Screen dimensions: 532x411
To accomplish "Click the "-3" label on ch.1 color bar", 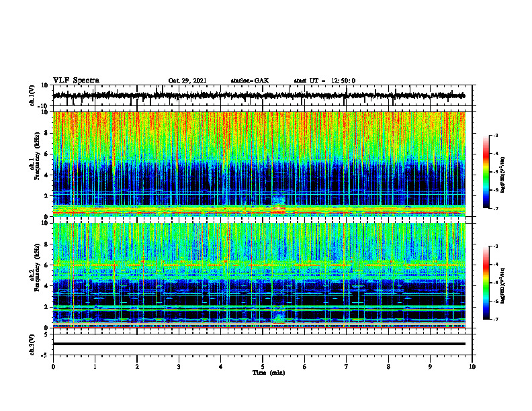I will (495, 136).
